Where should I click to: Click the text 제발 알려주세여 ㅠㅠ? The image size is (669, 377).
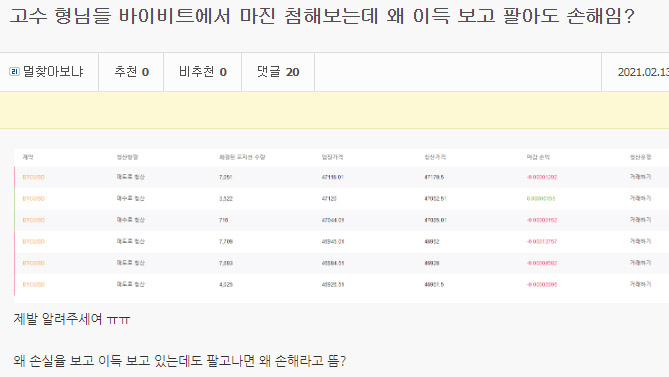pyautogui.click(x=72, y=319)
